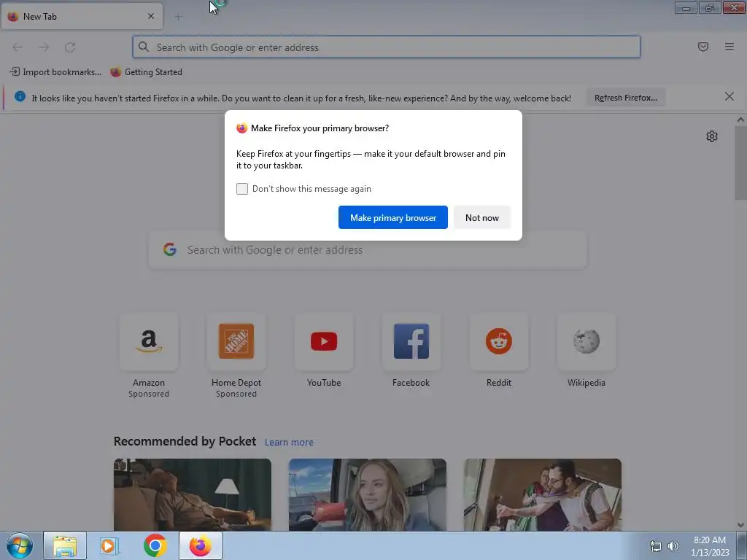Click the Forward navigation arrow

point(44,47)
